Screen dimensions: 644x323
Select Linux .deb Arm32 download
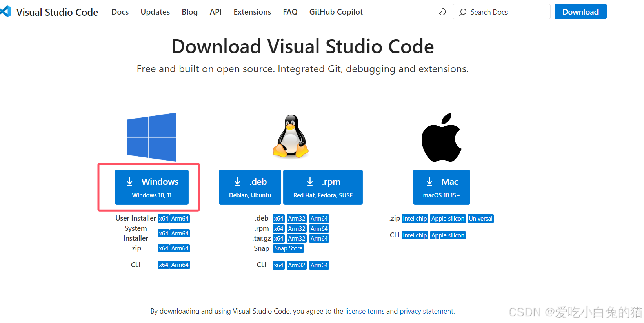297,219
